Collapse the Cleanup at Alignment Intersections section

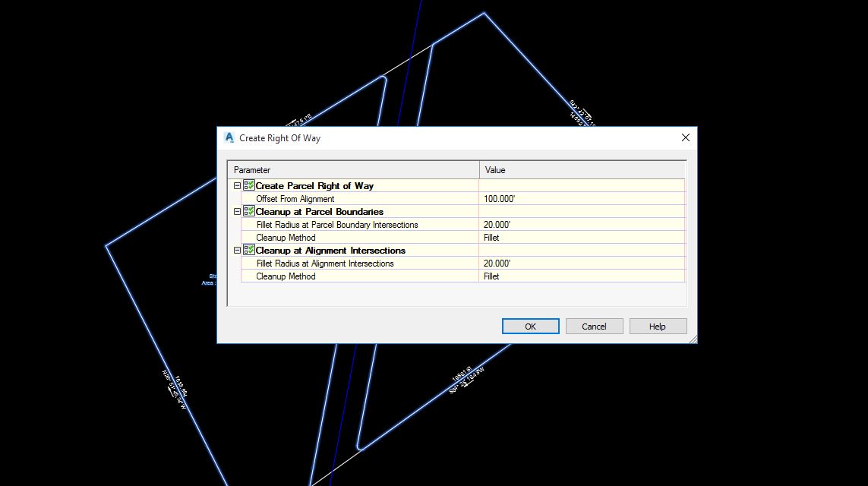point(237,250)
